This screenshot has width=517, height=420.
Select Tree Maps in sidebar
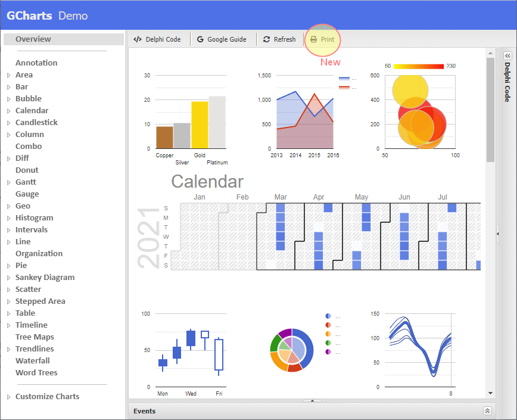pyautogui.click(x=35, y=337)
